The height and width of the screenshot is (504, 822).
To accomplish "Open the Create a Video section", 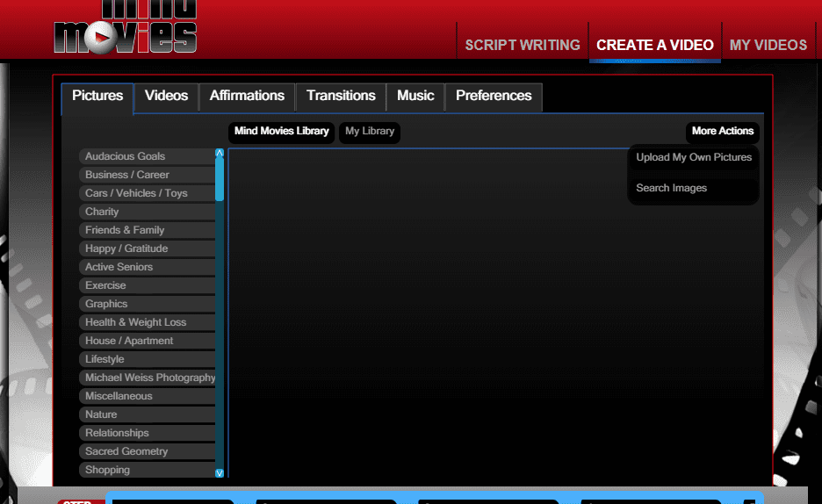I will (x=655, y=45).
